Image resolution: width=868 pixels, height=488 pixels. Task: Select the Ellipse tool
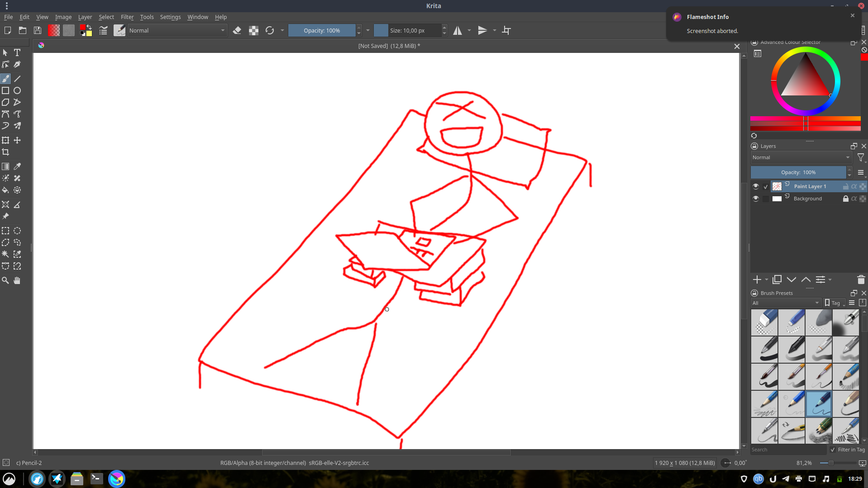[x=17, y=90]
